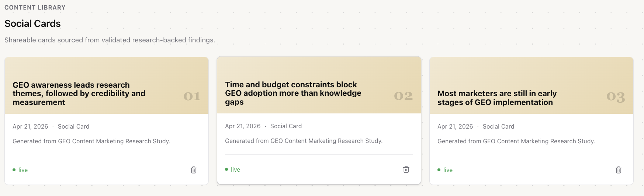Click green live dot on first card
Image resolution: width=644 pixels, height=196 pixels.
14,170
